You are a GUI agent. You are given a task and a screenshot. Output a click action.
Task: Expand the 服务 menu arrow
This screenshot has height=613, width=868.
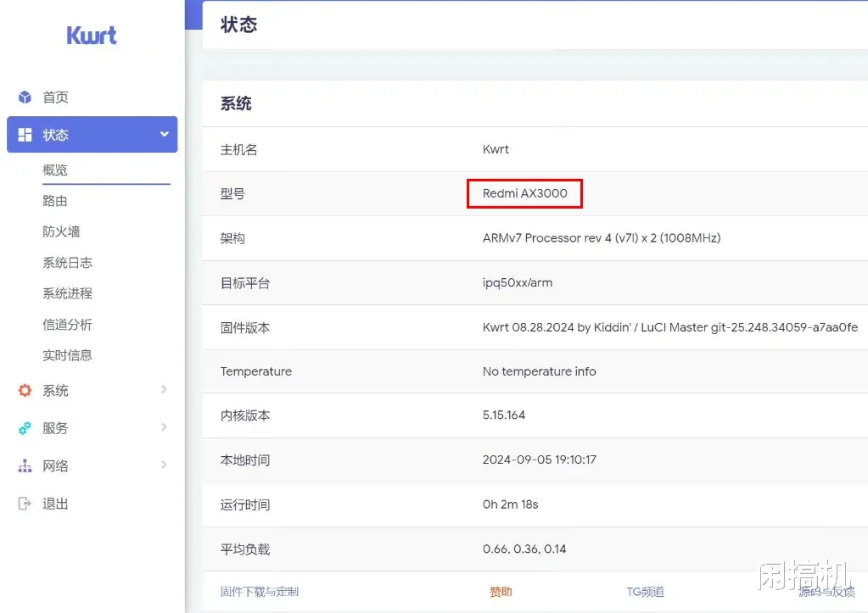(x=164, y=427)
